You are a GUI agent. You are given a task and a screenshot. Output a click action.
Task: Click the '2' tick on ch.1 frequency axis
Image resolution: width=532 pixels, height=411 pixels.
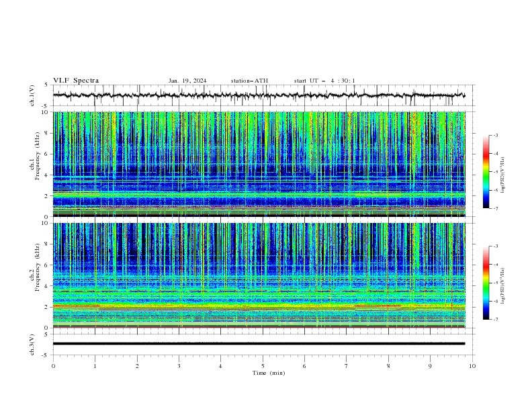point(48,195)
